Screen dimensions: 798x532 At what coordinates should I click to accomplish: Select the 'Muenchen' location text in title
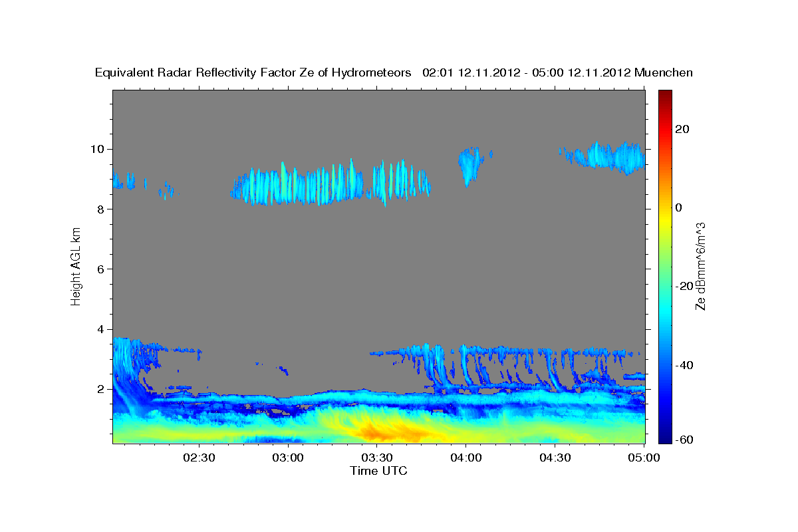(664, 72)
